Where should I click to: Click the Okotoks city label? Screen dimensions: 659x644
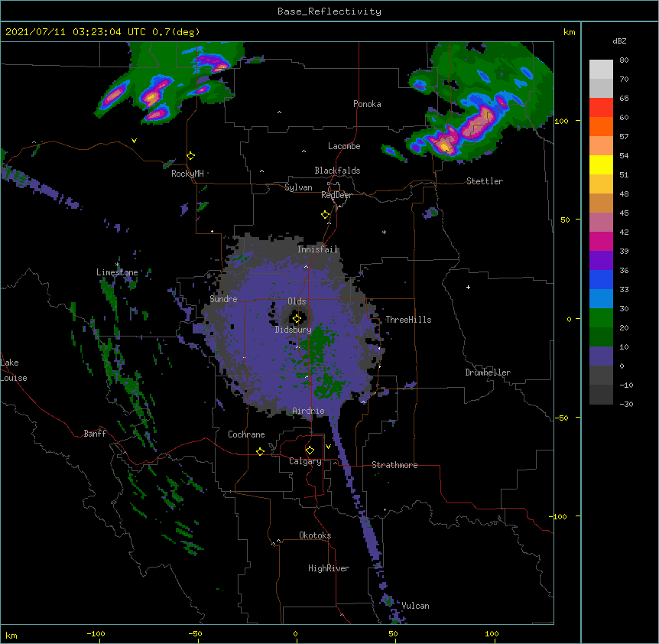tap(315, 535)
